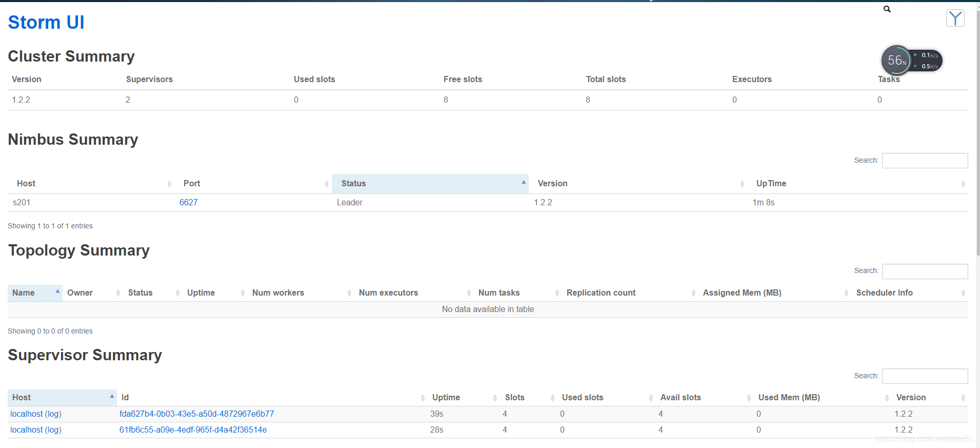Screen dimensions: 980x448
Task: Click Showing 0 to 0 of 0 entries text
Action: point(50,331)
